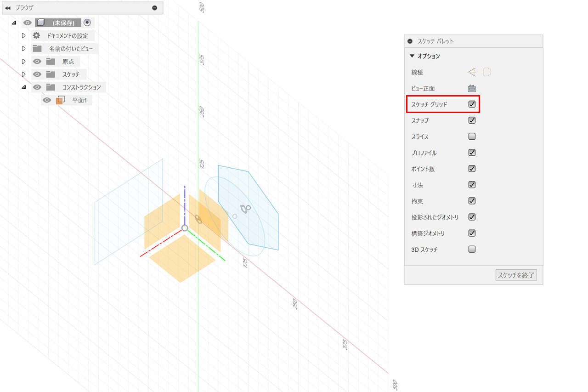Enable the スライス checkbox

472,136
